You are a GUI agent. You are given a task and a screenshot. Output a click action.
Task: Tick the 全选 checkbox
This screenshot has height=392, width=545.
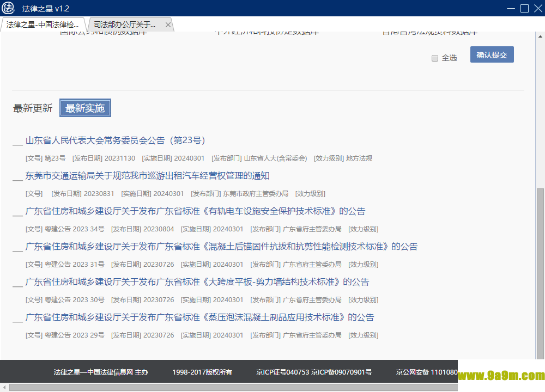pyautogui.click(x=435, y=58)
